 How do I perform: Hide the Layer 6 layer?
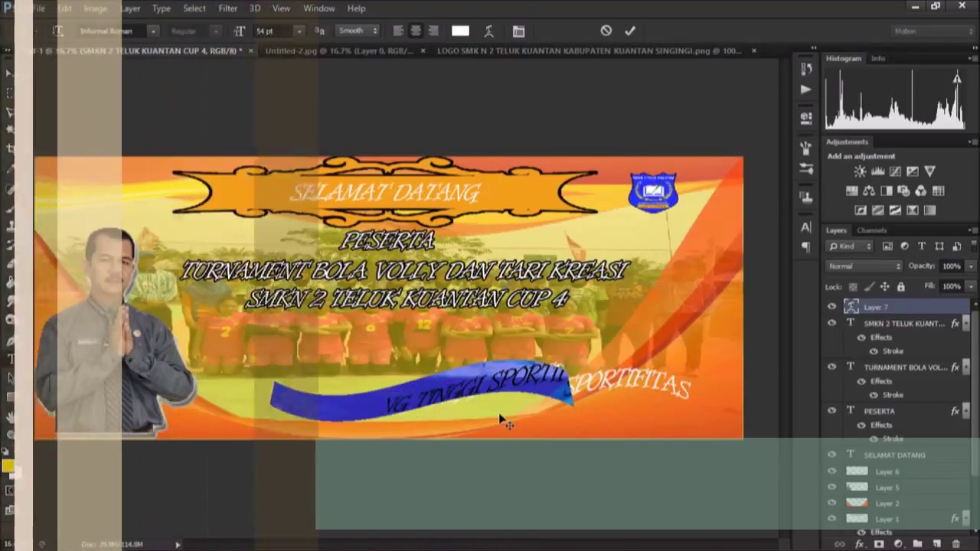point(831,471)
